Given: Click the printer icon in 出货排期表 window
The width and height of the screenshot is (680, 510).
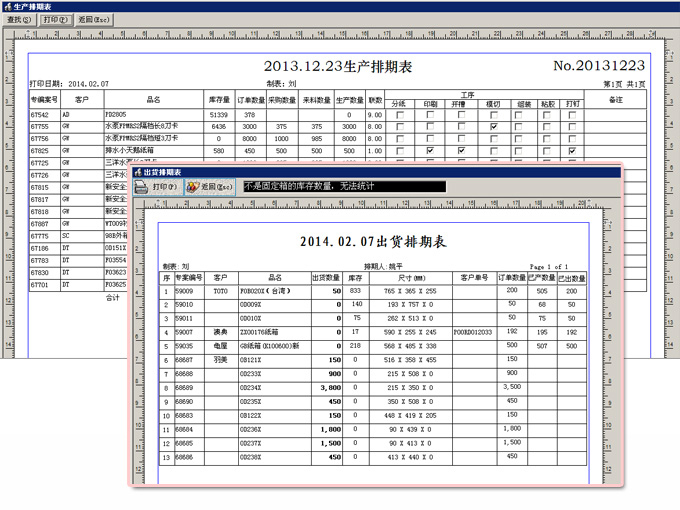Looking at the screenshot, I should 142,187.
